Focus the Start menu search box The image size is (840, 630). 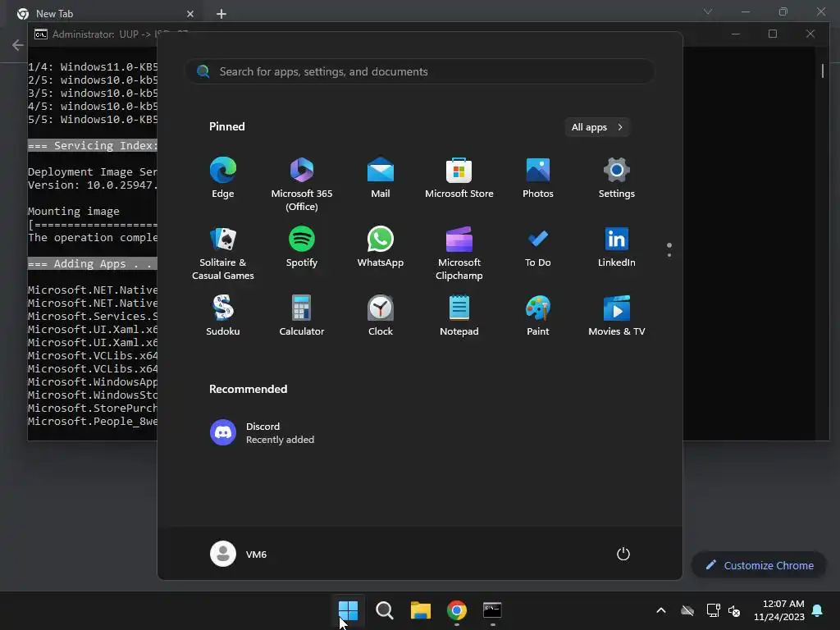pos(420,72)
